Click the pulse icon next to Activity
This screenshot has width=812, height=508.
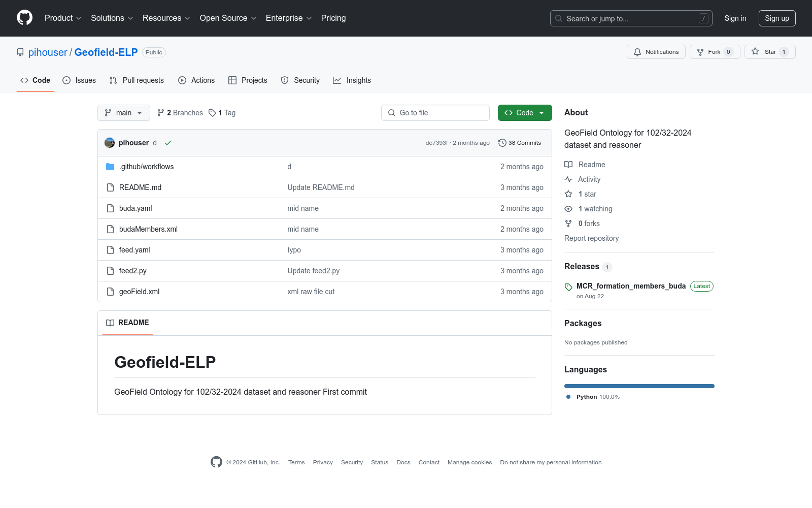pyautogui.click(x=568, y=179)
